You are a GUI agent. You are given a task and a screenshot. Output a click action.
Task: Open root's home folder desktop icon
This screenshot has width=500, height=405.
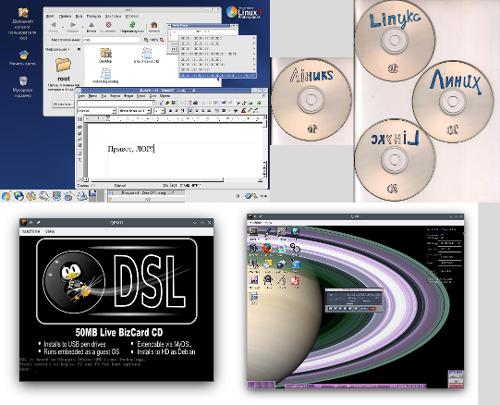23,13
